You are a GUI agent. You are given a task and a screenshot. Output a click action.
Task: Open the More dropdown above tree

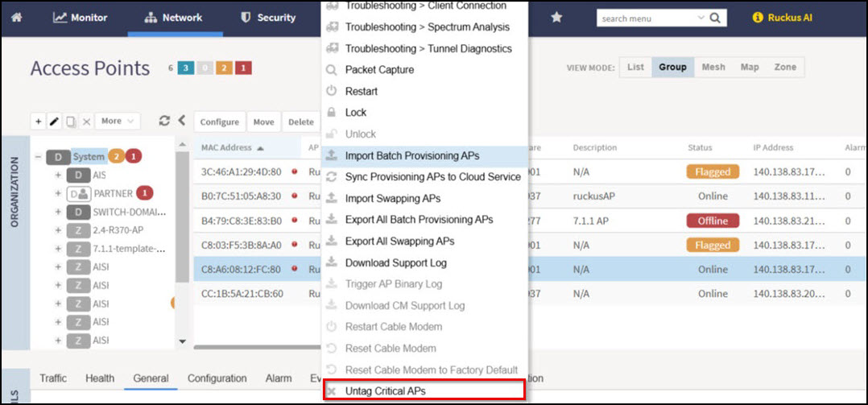[118, 121]
